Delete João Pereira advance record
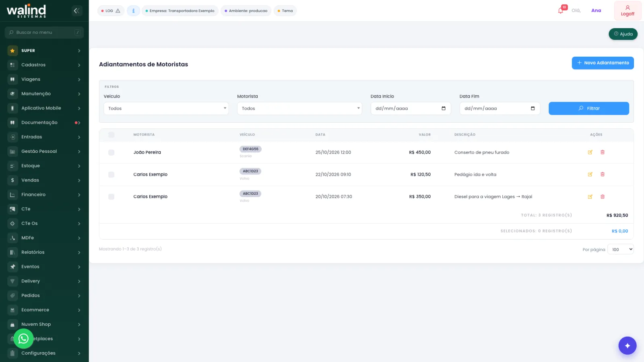Screen dimensions: 644x362 pos(603,152)
